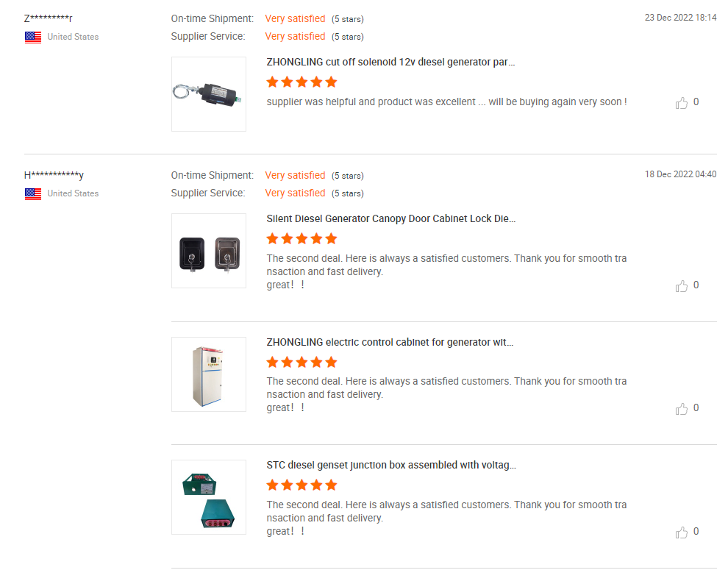This screenshot has width=728, height=570.
Task: Click US flag icon beside H***********y
Action: (x=33, y=193)
